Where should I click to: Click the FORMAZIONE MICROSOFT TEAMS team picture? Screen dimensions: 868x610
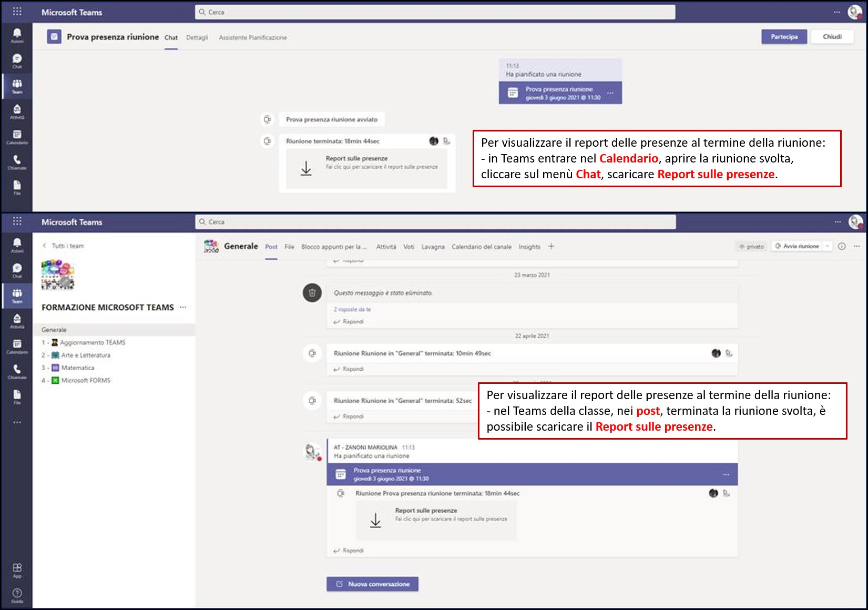(58, 274)
